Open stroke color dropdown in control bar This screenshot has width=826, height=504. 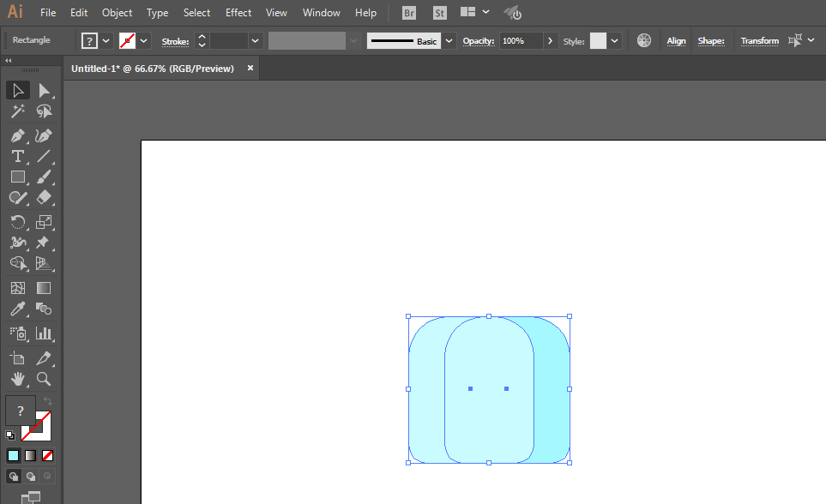coord(144,40)
